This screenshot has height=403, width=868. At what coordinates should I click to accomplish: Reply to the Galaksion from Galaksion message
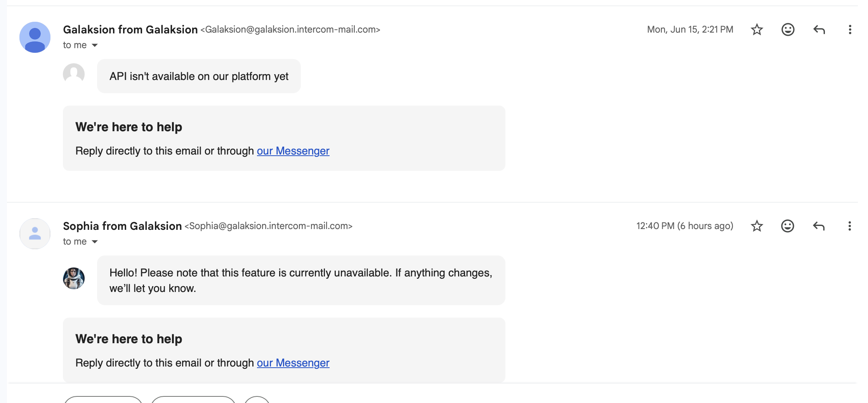pyautogui.click(x=819, y=30)
